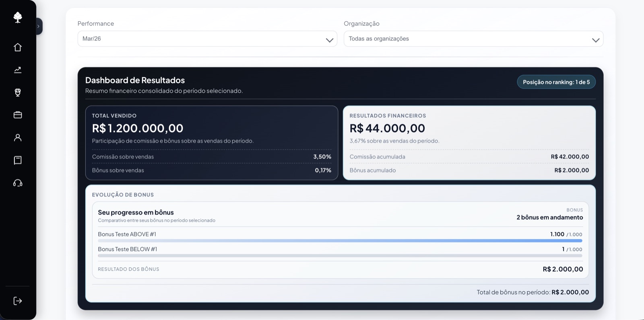
Task: Open the headset support icon
Action: pyautogui.click(x=18, y=183)
